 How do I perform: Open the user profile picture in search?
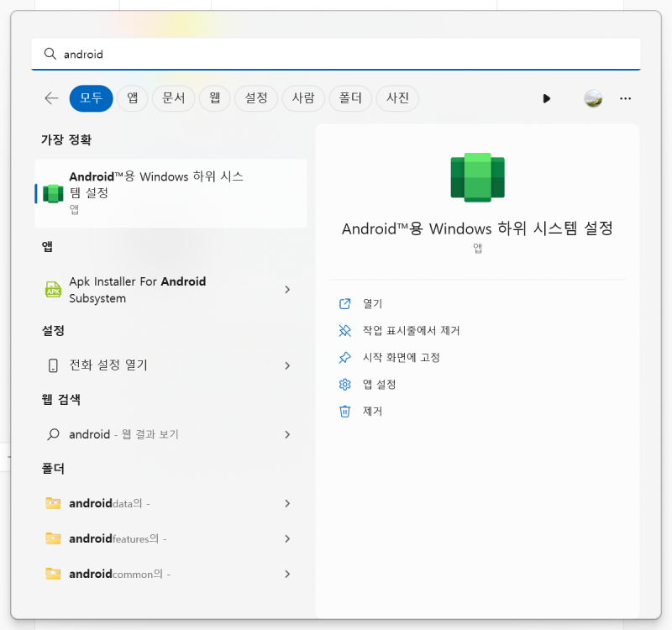593,98
